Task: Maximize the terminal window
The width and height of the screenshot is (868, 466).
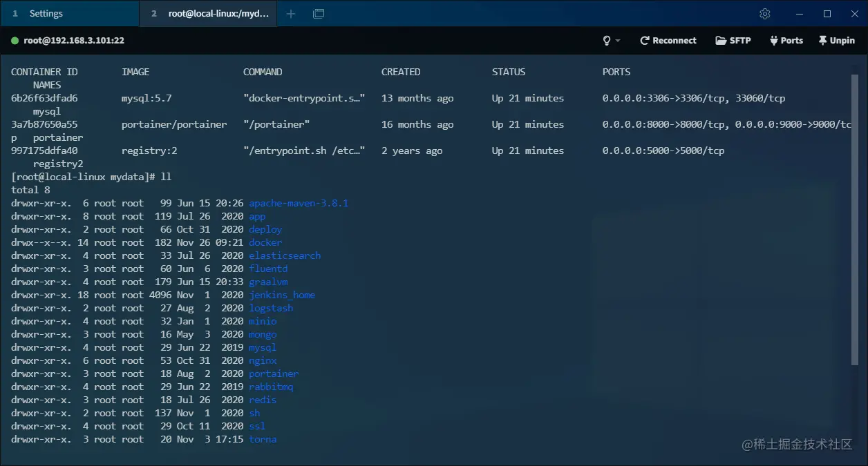Action: tap(827, 14)
